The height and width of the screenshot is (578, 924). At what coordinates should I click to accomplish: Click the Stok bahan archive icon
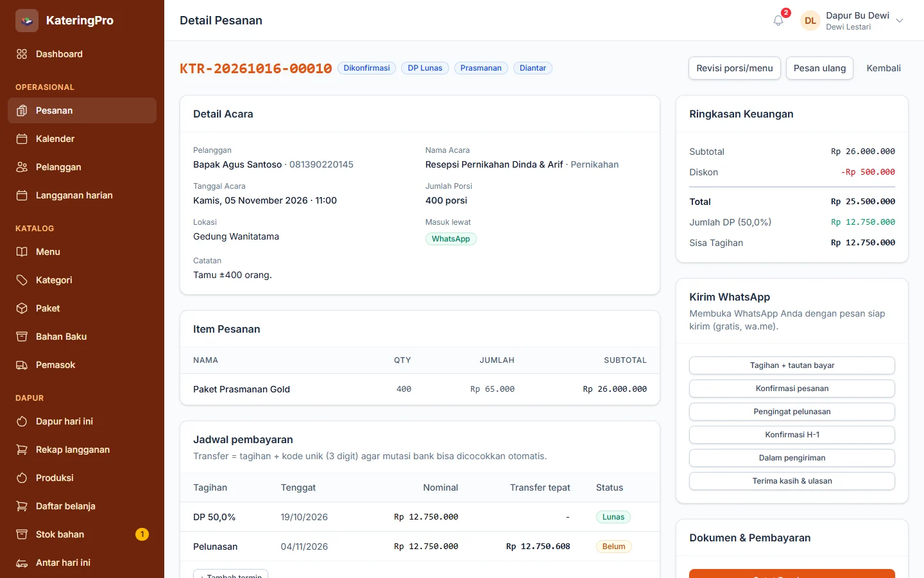tap(22, 534)
